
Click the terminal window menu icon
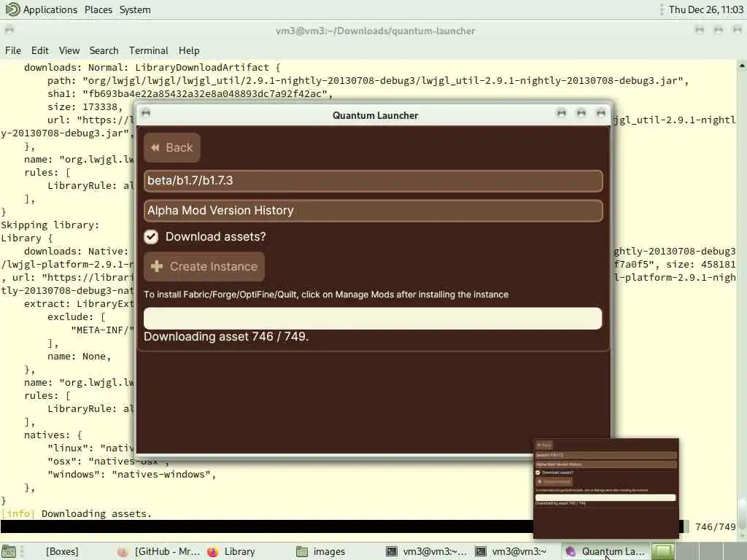pos(9,30)
